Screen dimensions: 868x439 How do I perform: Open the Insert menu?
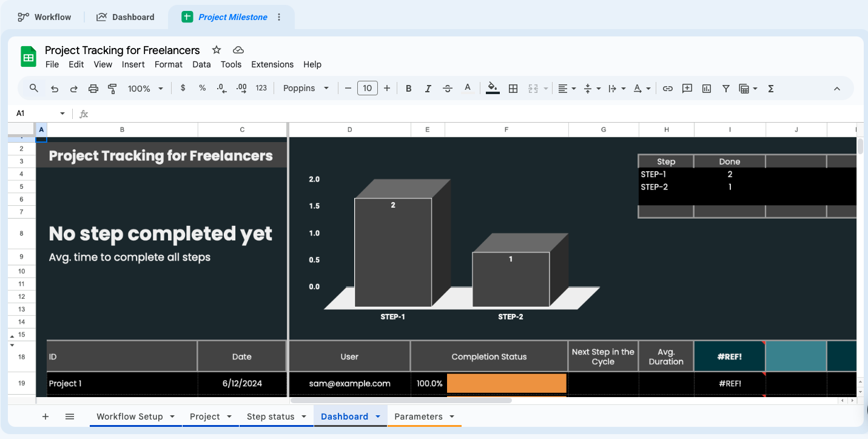tap(133, 64)
